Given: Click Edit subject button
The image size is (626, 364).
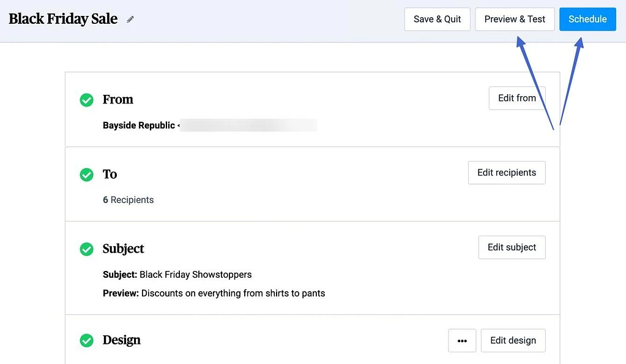Looking at the screenshot, I should tap(512, 247).
